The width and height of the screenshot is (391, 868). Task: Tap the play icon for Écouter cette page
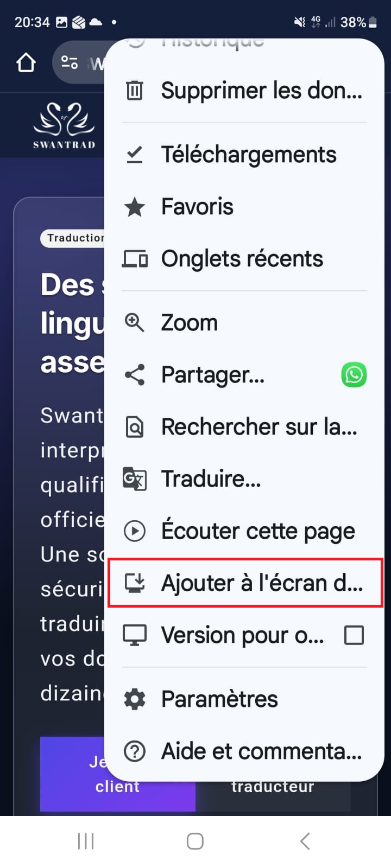(x=135, y=531)
